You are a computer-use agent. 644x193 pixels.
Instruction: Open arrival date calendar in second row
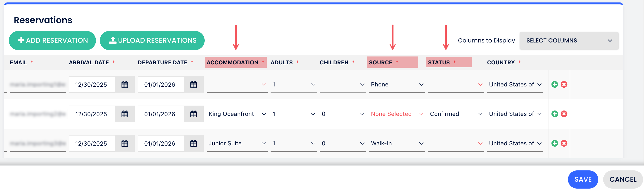click(125, 114)
